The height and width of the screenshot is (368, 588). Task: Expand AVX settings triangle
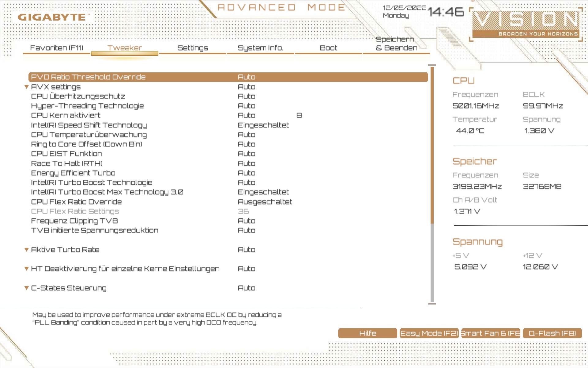pyautogui.click(x=27, y=87)
